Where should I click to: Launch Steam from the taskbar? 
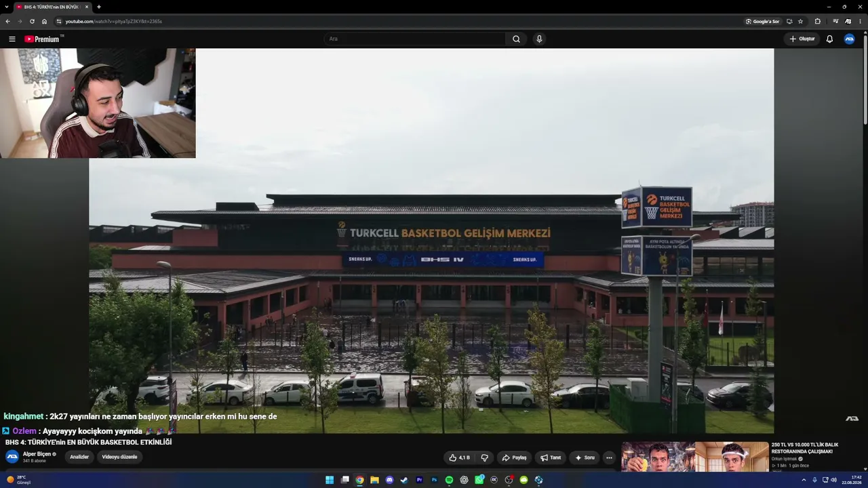tap(404, 480)
